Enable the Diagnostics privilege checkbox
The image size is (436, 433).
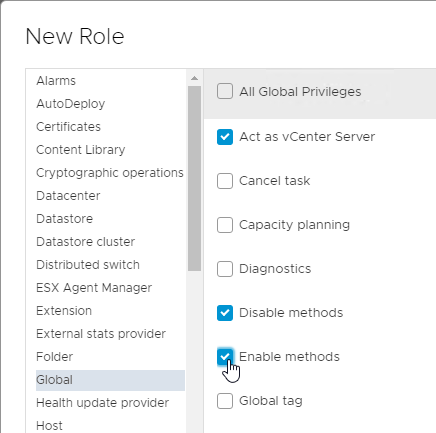pos(225,269)
